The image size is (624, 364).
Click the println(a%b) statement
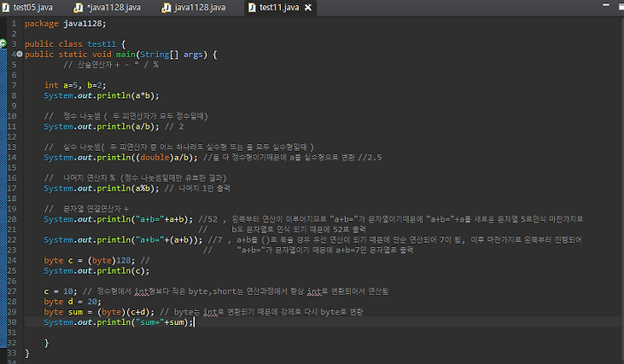point(101,188)
